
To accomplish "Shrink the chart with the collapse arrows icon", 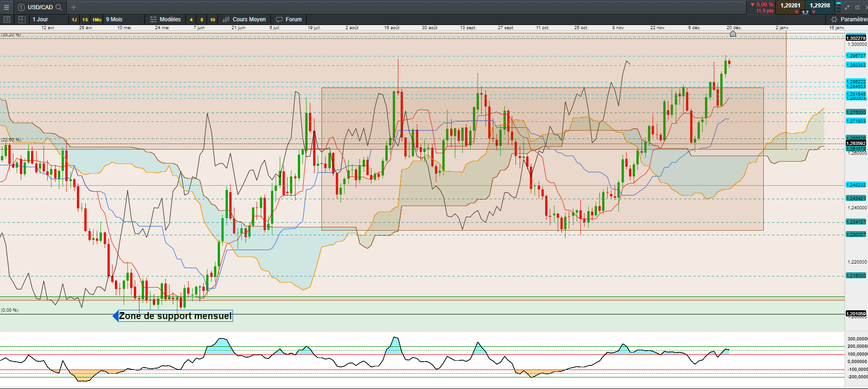I will click(x=847, y=7).
